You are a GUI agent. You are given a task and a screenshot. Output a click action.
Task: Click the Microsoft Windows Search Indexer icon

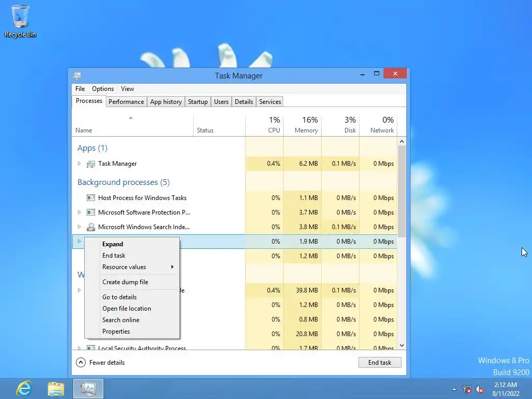click(x=90, y=227)
